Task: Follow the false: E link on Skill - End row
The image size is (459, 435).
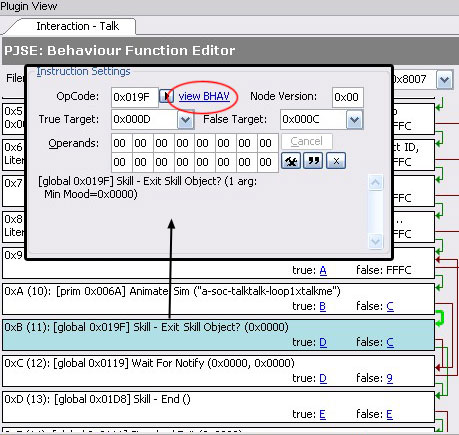Action: point(390,414)
